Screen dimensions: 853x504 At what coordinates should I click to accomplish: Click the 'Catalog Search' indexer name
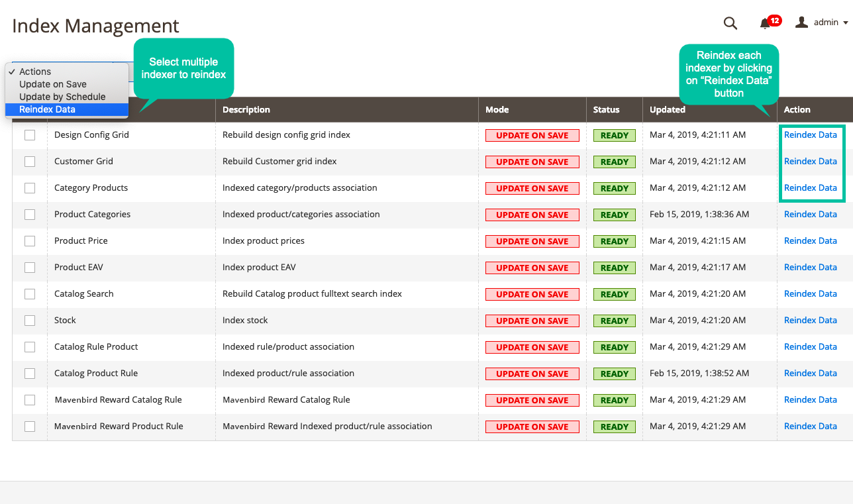point(84,293)
